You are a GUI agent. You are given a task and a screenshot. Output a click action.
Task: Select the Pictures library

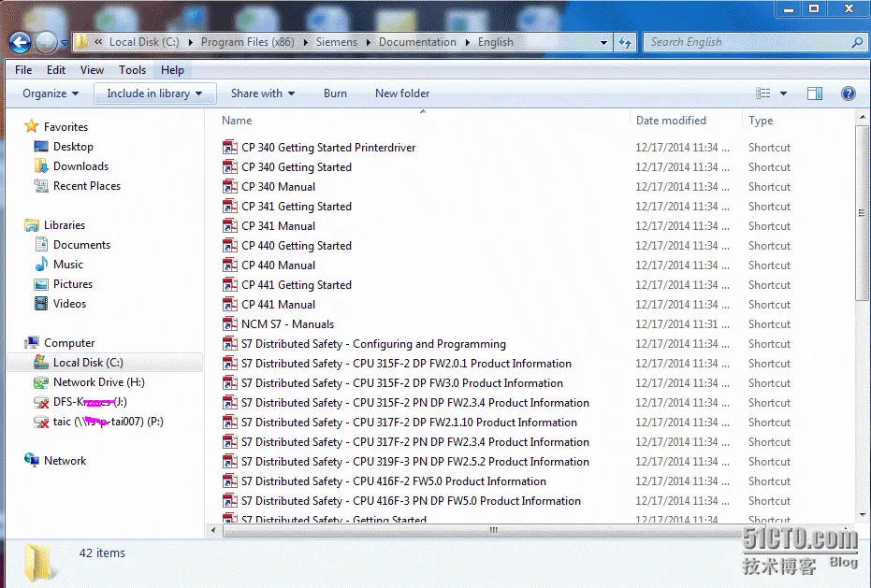(x=73, y=284)
